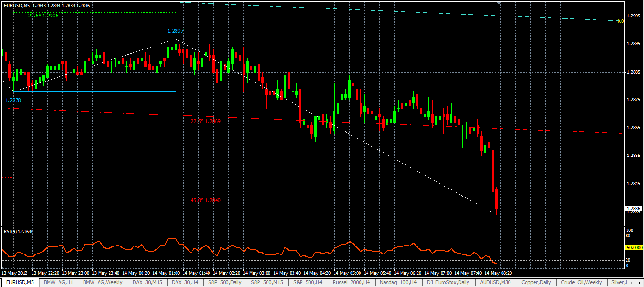
Task: Switch to the Nasdaq_100,H4 tab
Action: pos(398,282)
